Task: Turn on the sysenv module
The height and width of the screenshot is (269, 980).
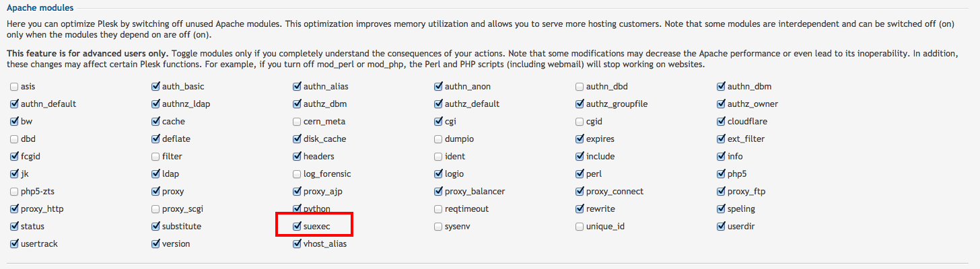Action: (x=439, y=227)
